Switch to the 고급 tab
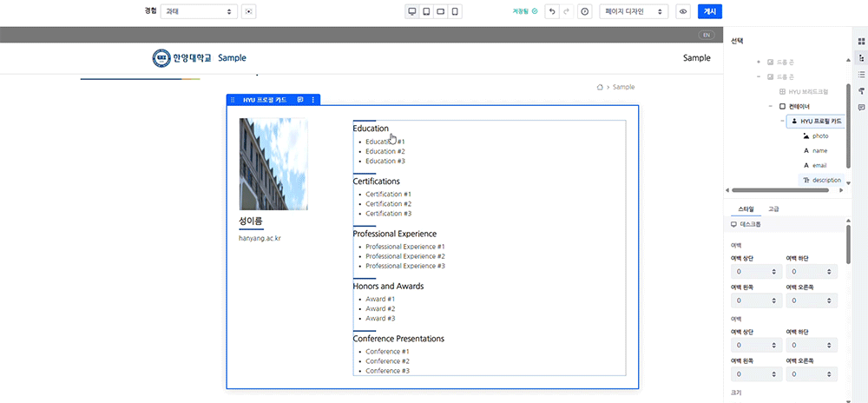Screen dimensions: 868x403 coord(773,209)
